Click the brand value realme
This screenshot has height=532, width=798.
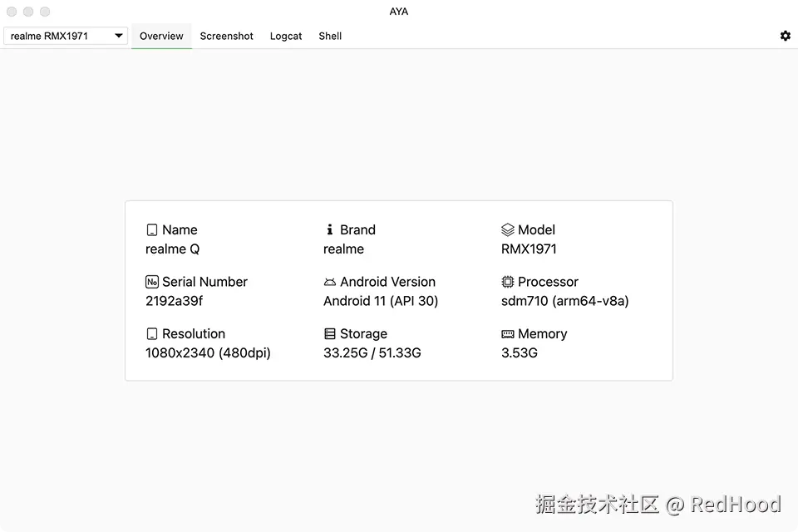click(x=343, y=249)
